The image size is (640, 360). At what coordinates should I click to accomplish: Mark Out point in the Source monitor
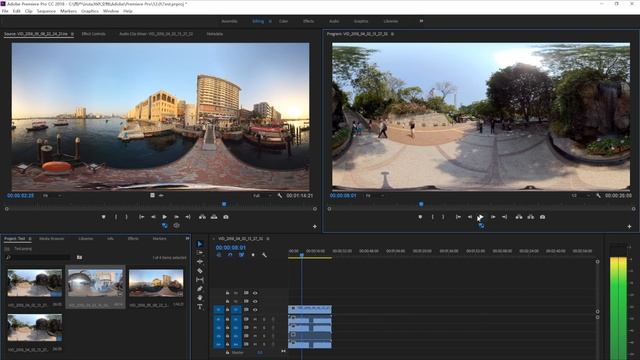[127, 217]
